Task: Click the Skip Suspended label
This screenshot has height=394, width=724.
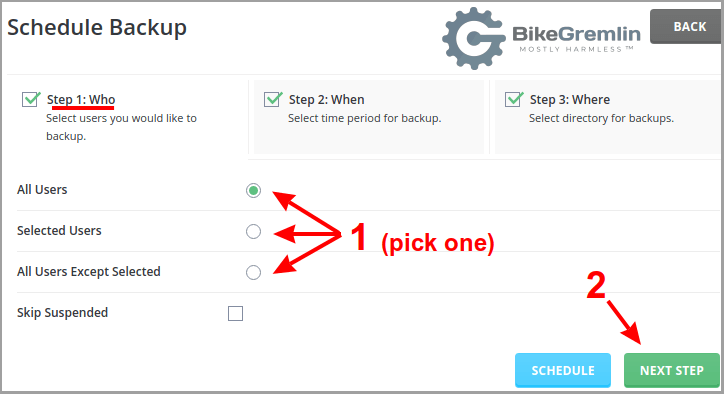Action: coord(62,313)
